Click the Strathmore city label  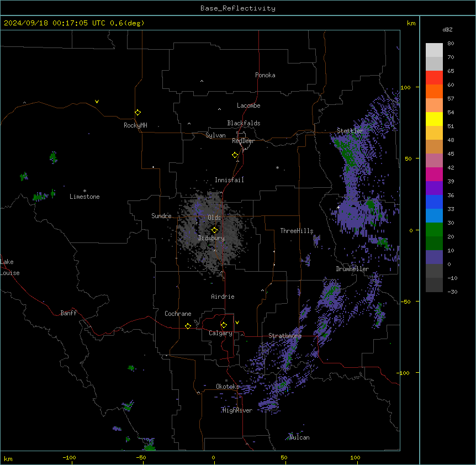[x=285, y=336]
